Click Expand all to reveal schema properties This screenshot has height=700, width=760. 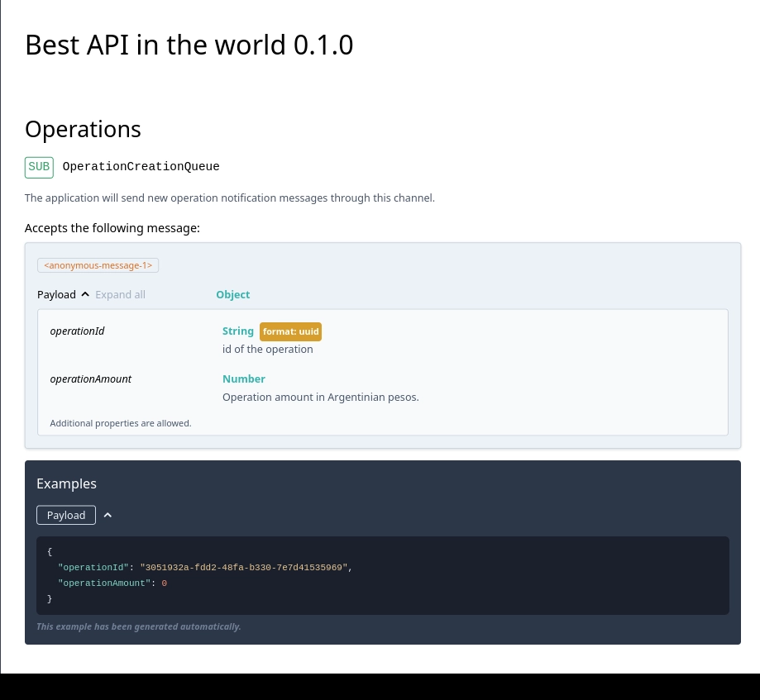pyautogui.click(x=120, y=294)
